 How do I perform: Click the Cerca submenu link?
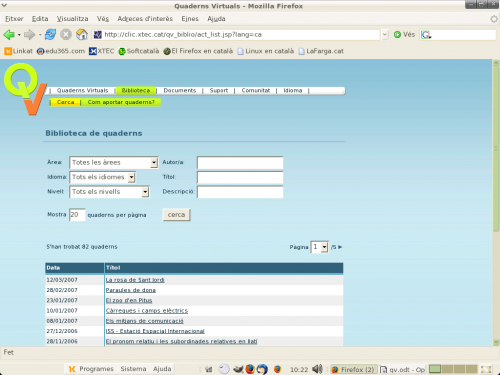tap(65, 102)
